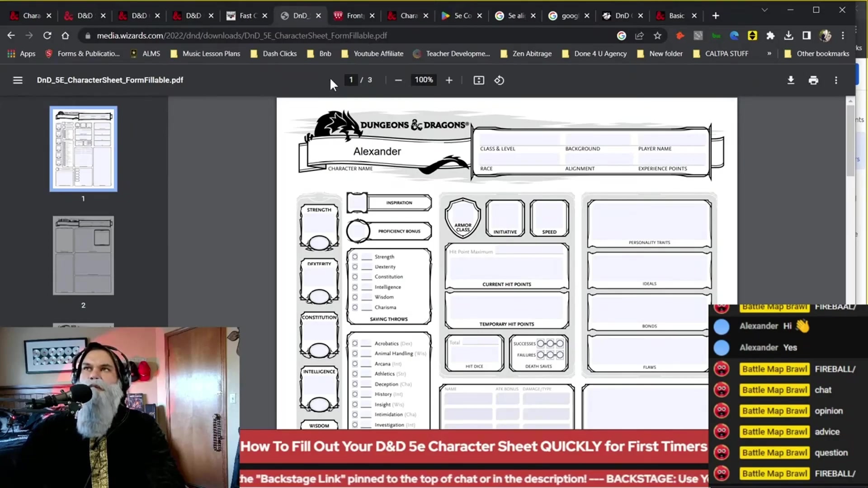868x488 pixels.
Task: Share this page icon in address bar
Action: click(x=639, y=35)
